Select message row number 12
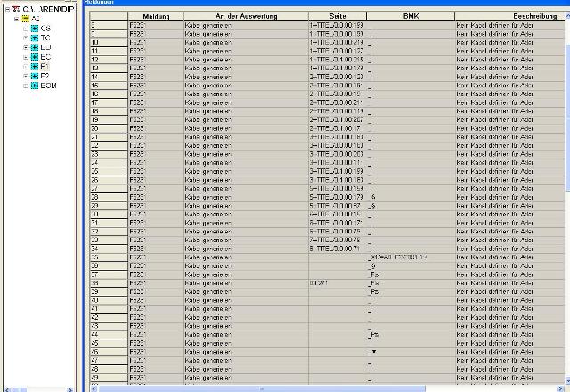Viewport: 570px width, 392px height. click(109, 60)
